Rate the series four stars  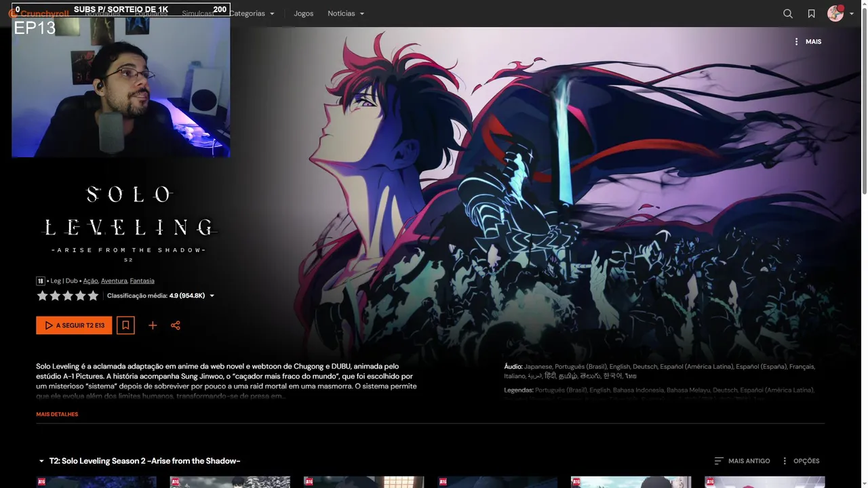(x=80, y=296)
